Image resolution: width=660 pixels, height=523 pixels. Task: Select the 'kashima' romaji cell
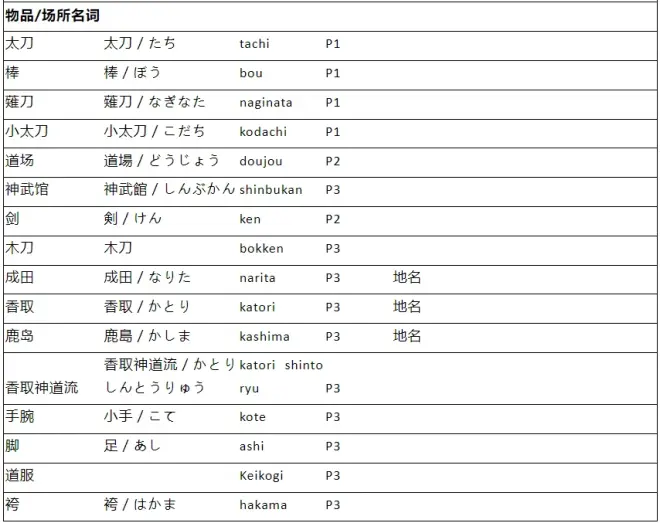click(264, 336)
